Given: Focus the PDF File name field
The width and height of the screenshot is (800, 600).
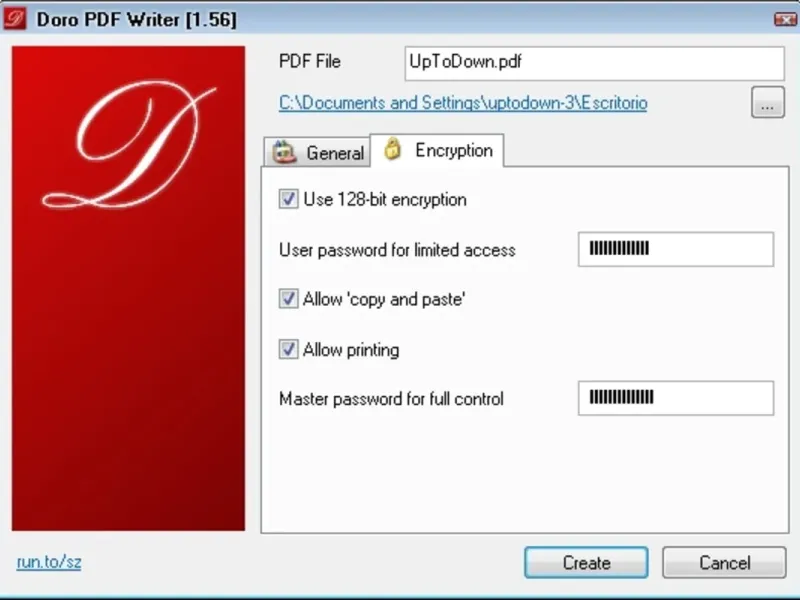Looking at the screenshot, I should 594,63.
